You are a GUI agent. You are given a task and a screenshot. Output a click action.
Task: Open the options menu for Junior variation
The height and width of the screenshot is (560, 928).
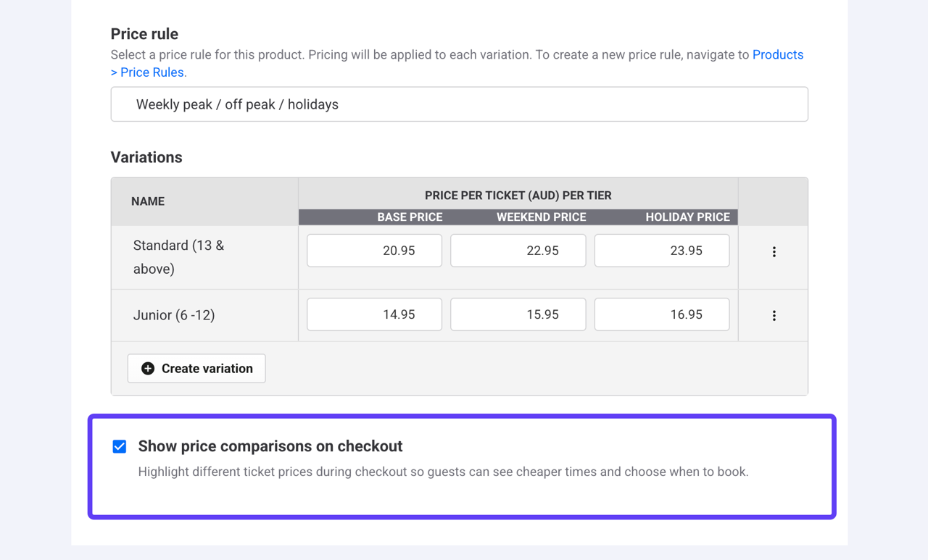click(774, 315)
